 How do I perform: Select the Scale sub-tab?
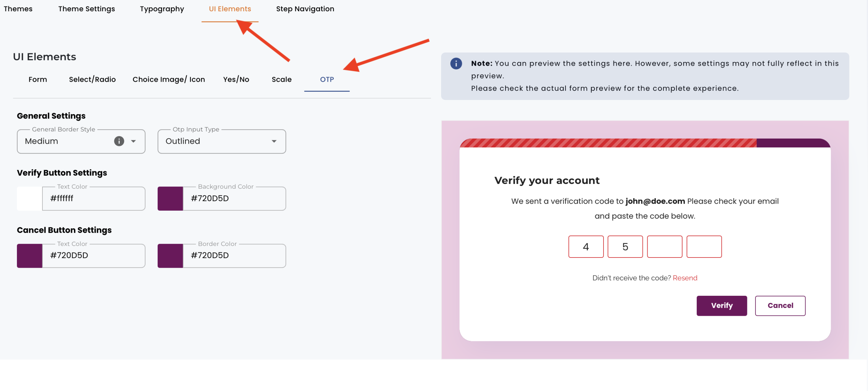coord(281,79)
